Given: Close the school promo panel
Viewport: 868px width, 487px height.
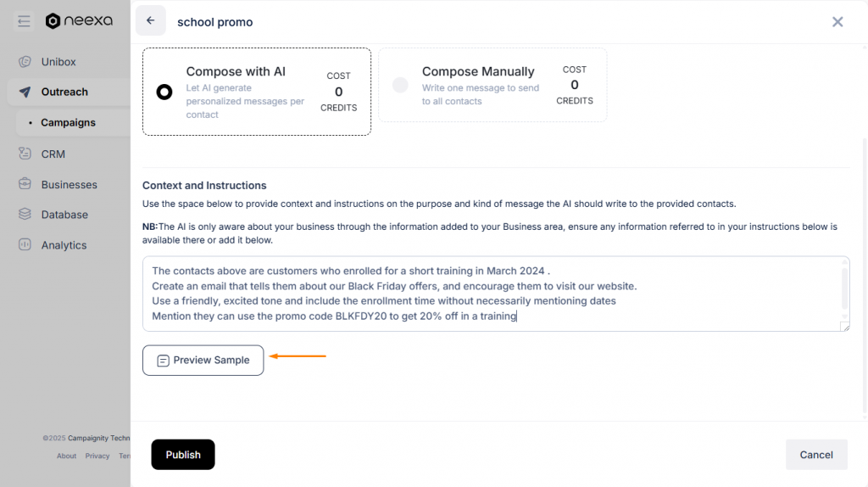Looking at the screenshot, I should click(837, 22).
